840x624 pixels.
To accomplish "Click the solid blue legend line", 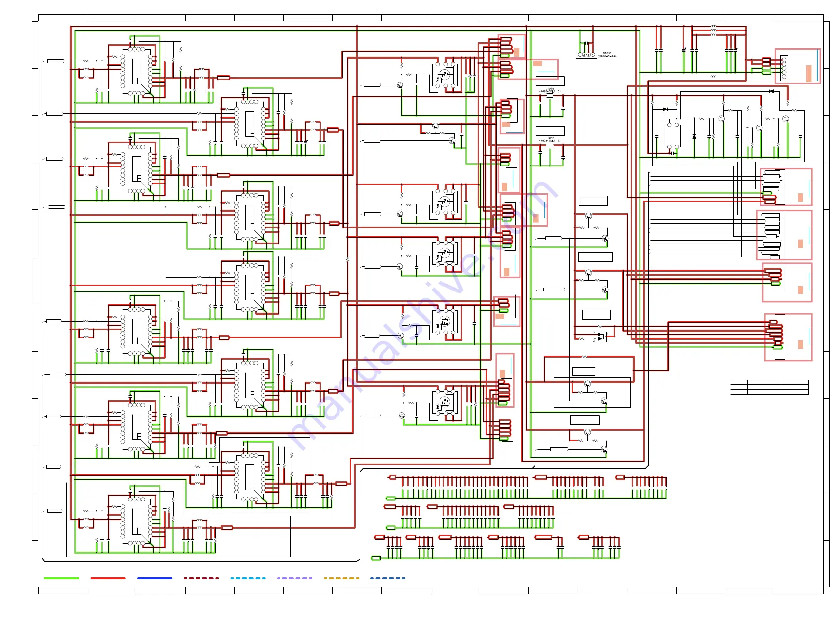I will click(x=155, y=578).
